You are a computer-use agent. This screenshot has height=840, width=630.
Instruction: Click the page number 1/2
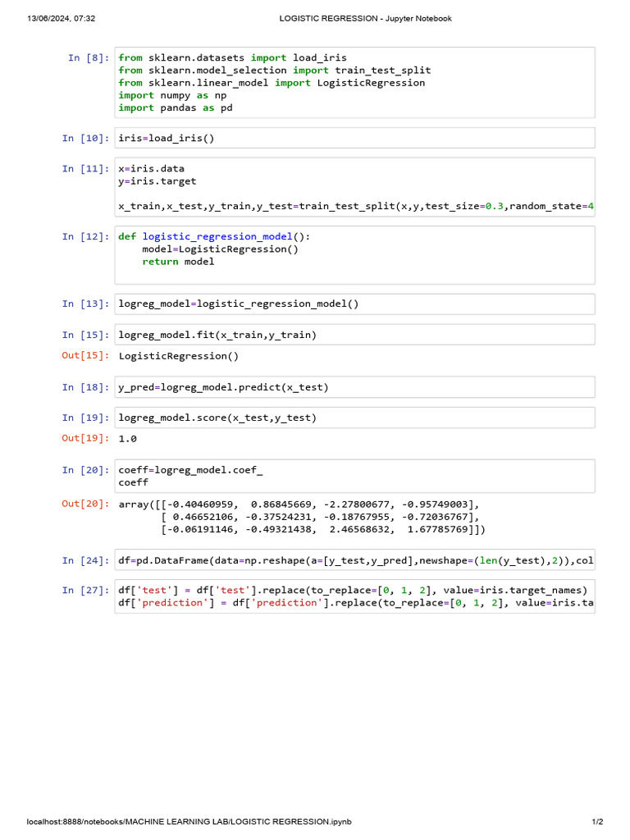point(597,822)
